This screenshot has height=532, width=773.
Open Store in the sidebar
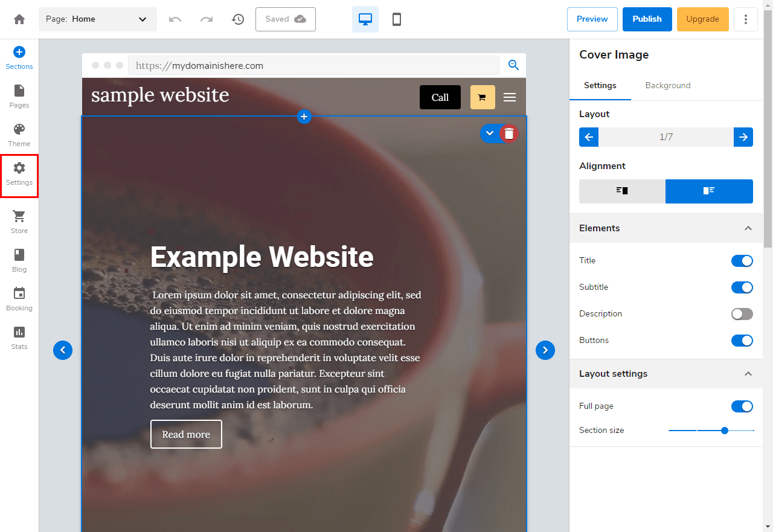coord(19,222)
